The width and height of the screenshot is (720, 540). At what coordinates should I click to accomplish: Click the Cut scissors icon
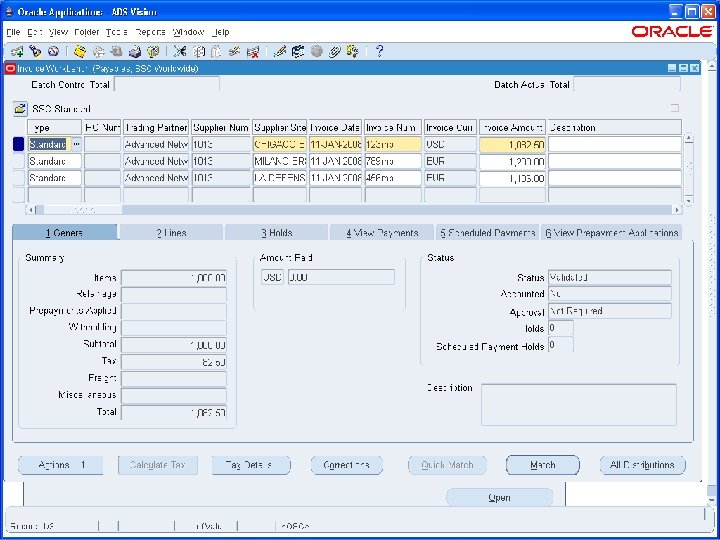(180, 51)
